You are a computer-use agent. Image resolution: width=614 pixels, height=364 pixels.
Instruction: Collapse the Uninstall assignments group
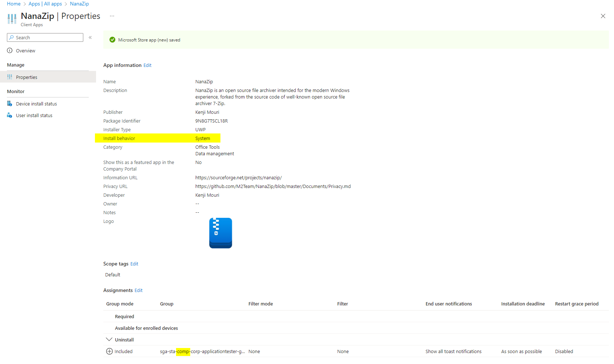point(109,339)
